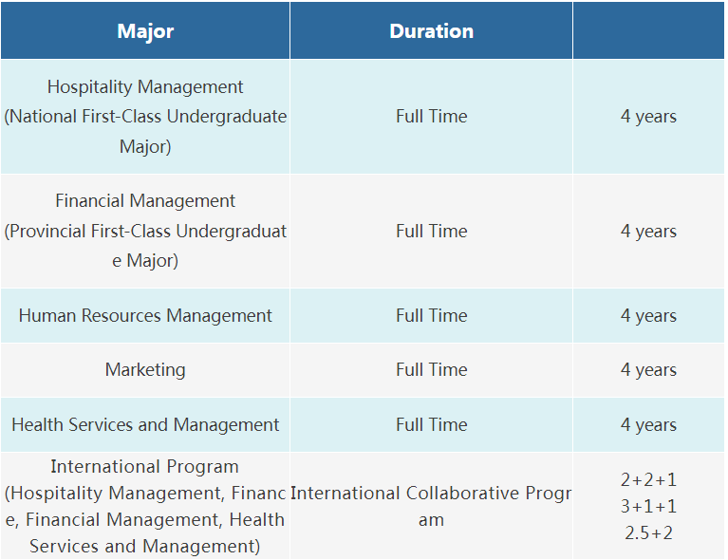This screenshot has height=560, width=728.
Task: Click 4 years in Financial Management row
Action: [x=648, y=231]
